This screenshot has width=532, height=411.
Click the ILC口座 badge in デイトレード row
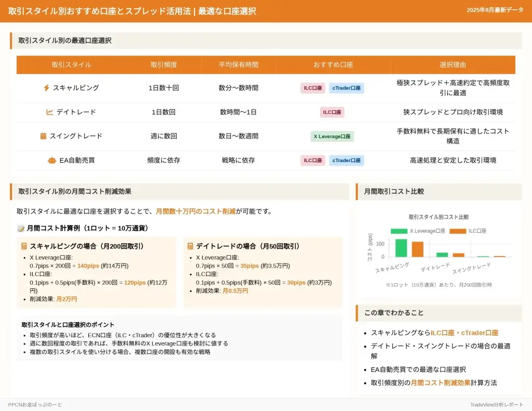[332, 112]
